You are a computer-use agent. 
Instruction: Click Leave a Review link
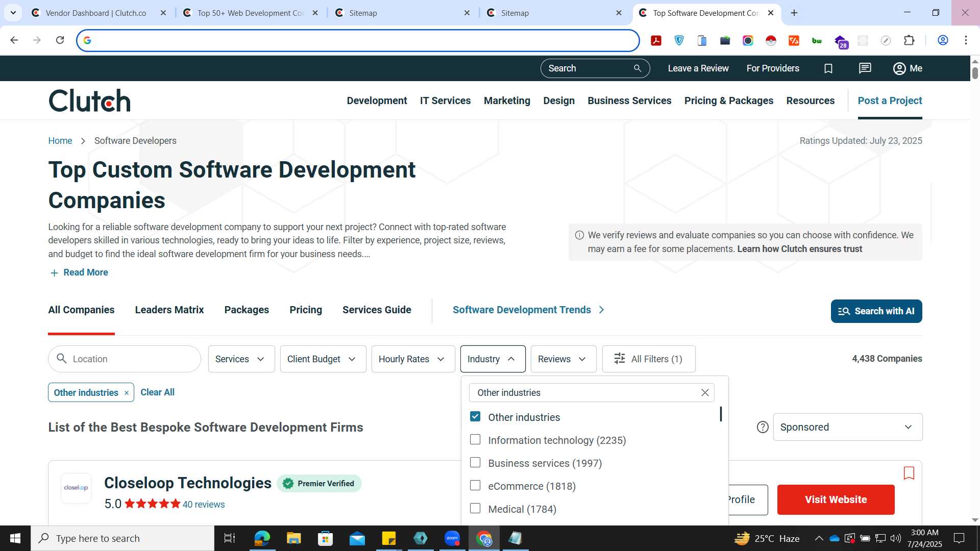click(698, 68)
